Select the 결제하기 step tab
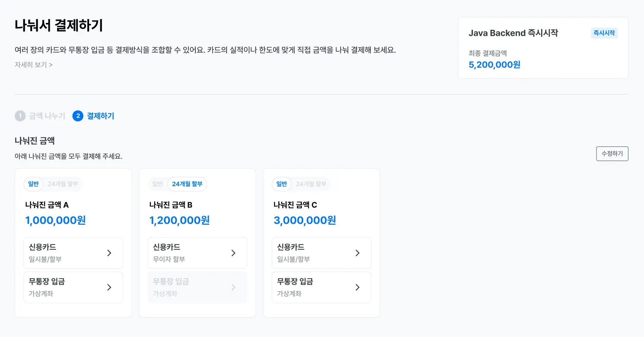 [100, 116]
